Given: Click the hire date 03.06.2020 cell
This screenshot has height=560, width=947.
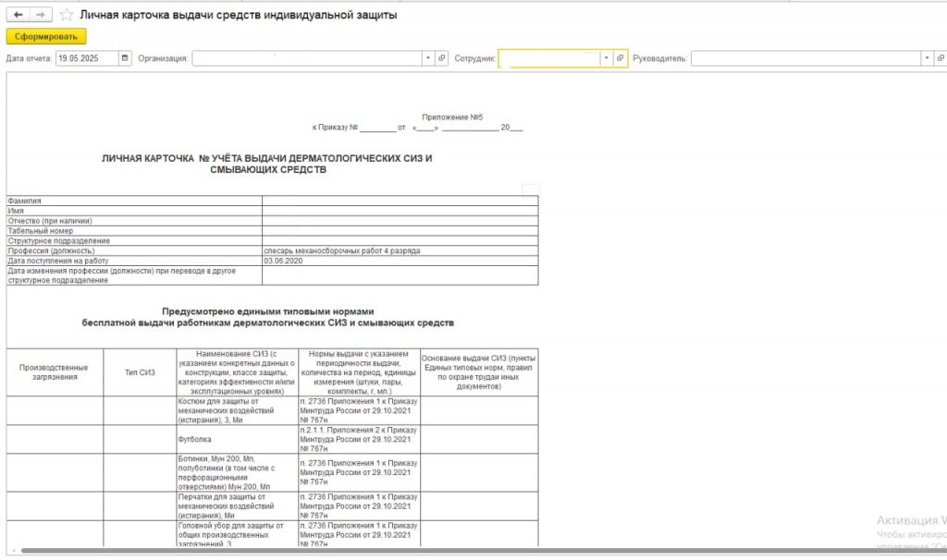Looking at the screenshot, I should pyautogui.click(x=400, y=261).
